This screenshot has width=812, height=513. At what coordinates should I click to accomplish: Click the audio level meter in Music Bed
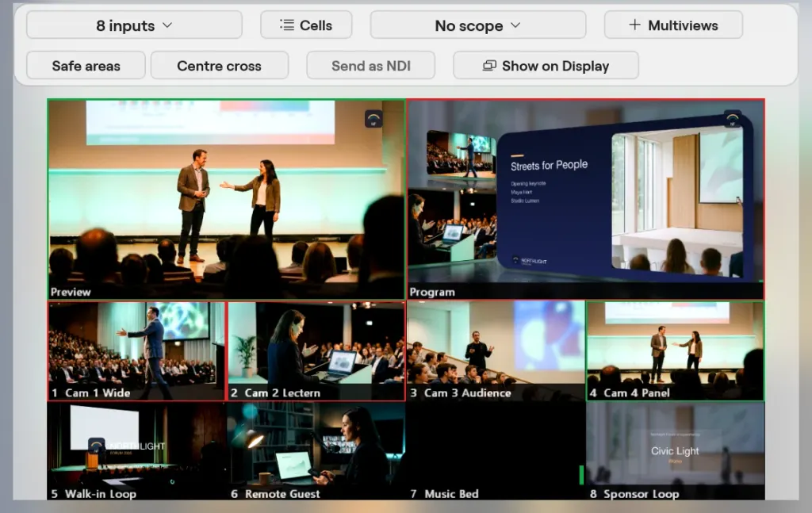click(x=581, y=475)
